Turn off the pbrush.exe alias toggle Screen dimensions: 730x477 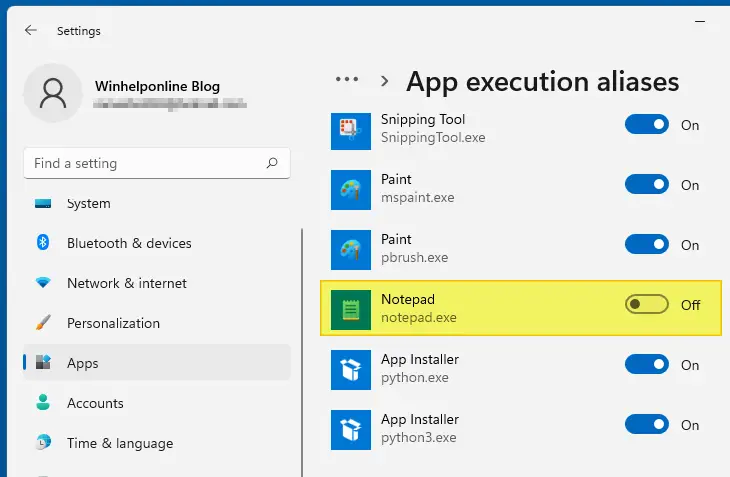(x=647, y=244)
